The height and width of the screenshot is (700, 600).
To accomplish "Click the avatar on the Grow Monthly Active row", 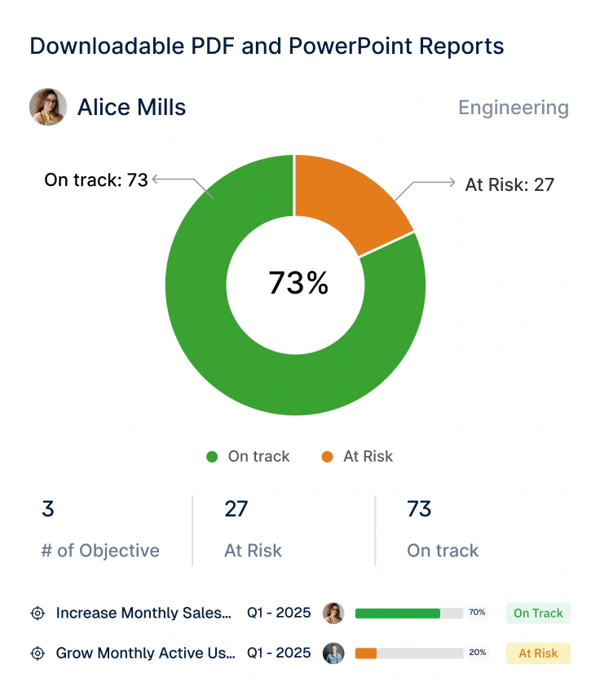I will pyautogui.click(x=334, y=653).
